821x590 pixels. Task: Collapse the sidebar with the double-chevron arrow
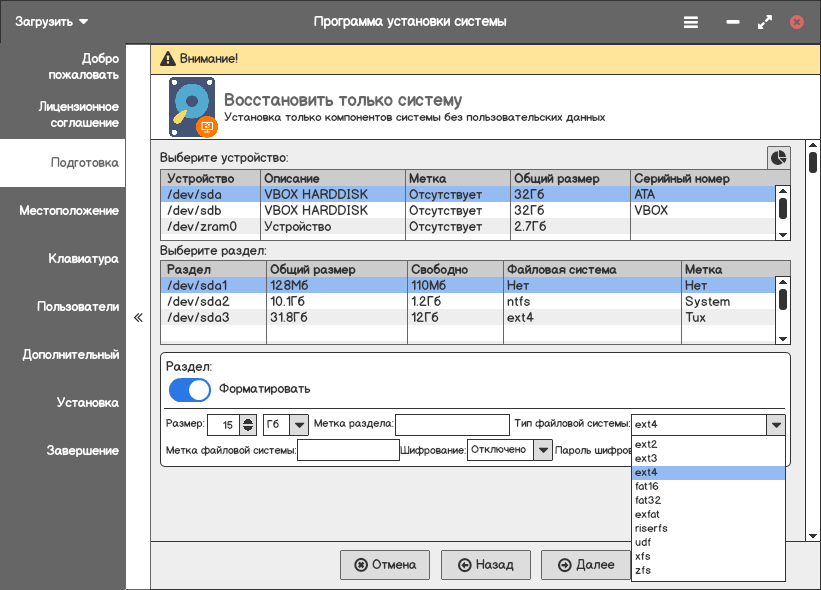[138, 317]
